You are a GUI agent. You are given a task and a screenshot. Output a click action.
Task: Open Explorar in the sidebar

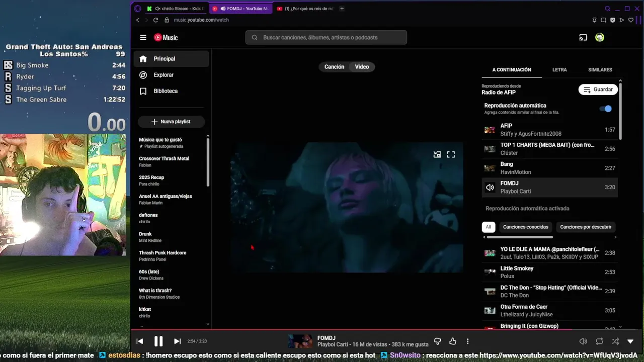pyautogui.click(x=172, y=75)
